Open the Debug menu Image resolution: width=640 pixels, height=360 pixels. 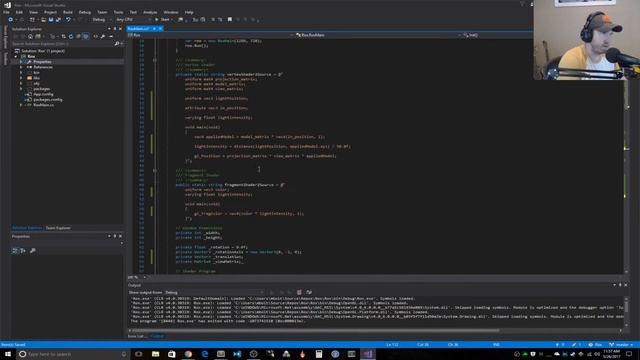point(84,12)
